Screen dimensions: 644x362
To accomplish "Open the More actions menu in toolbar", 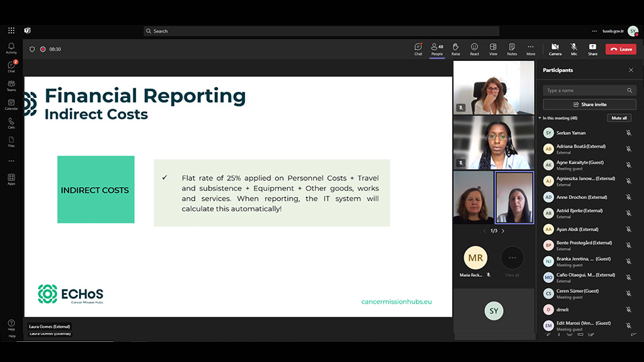I will [x=531, y=49].
